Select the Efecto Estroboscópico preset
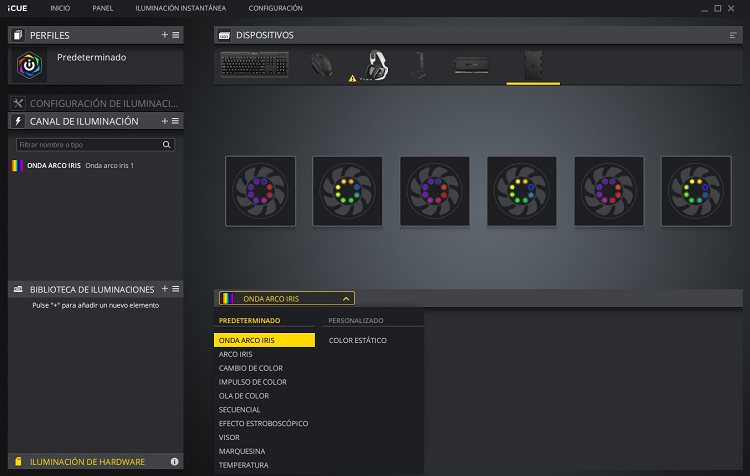 263,423
